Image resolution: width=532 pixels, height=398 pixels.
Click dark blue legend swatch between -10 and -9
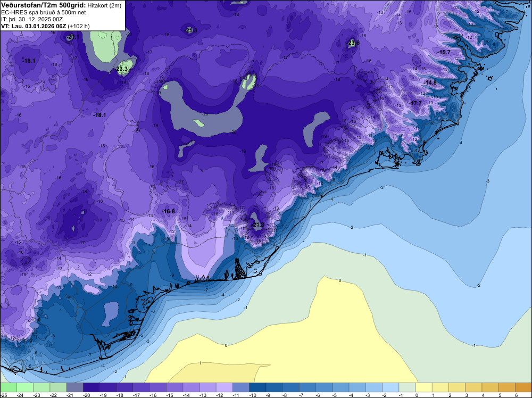(x=257, y=387)
